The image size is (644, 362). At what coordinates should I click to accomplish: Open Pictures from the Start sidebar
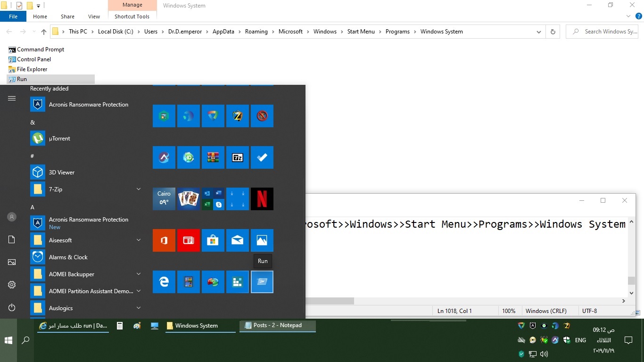click(x=12, y=262)
